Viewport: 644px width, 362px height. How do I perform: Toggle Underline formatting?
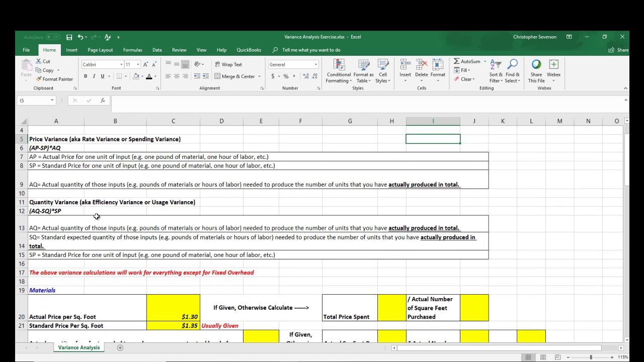103,76
